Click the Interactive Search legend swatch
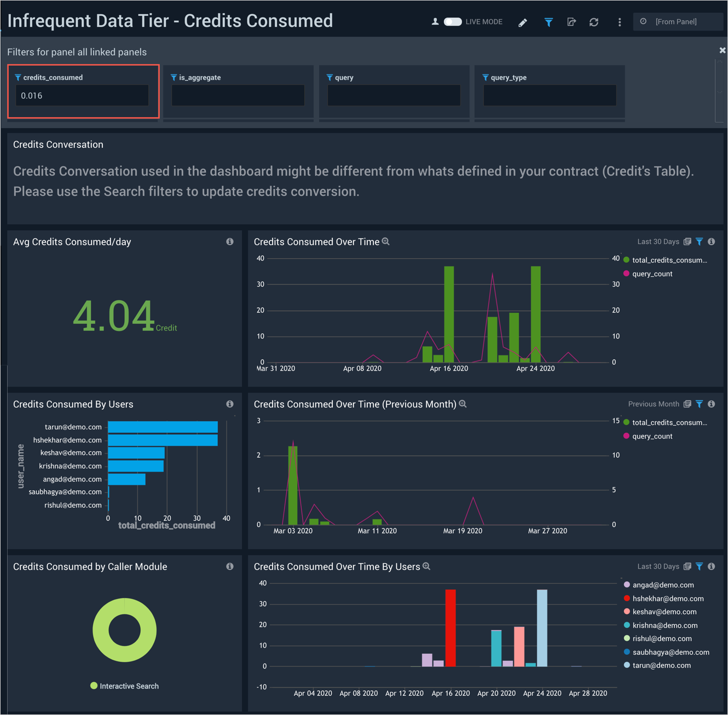The height and width of the screenshot is (715, 728). click(94, 686)
